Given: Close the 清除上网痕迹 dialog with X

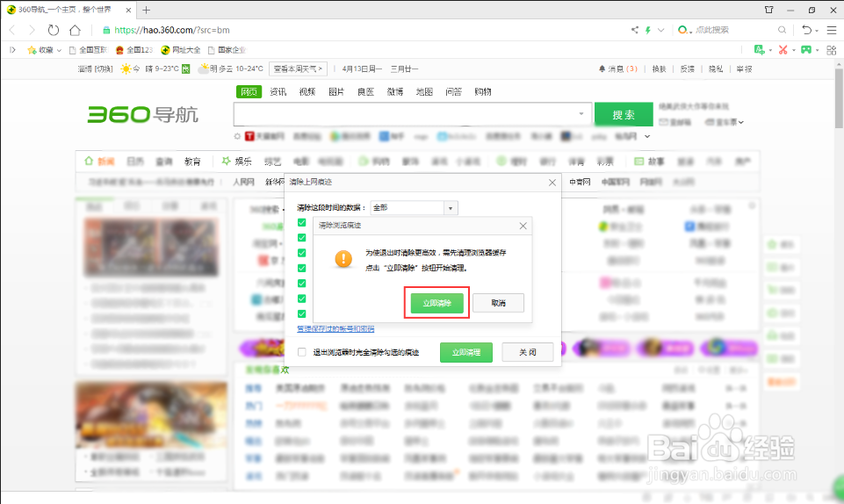Looking at the screenshot, I should click(x=552, y=183).
